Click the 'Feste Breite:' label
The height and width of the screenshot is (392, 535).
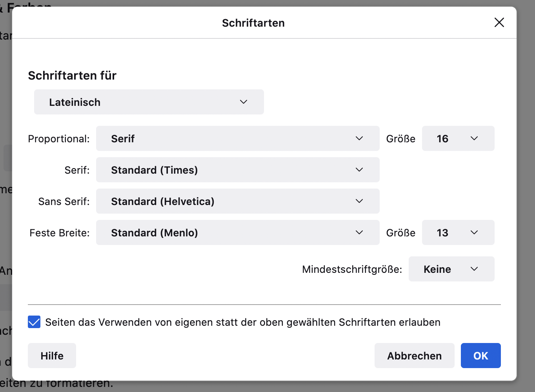coord(60,233)
